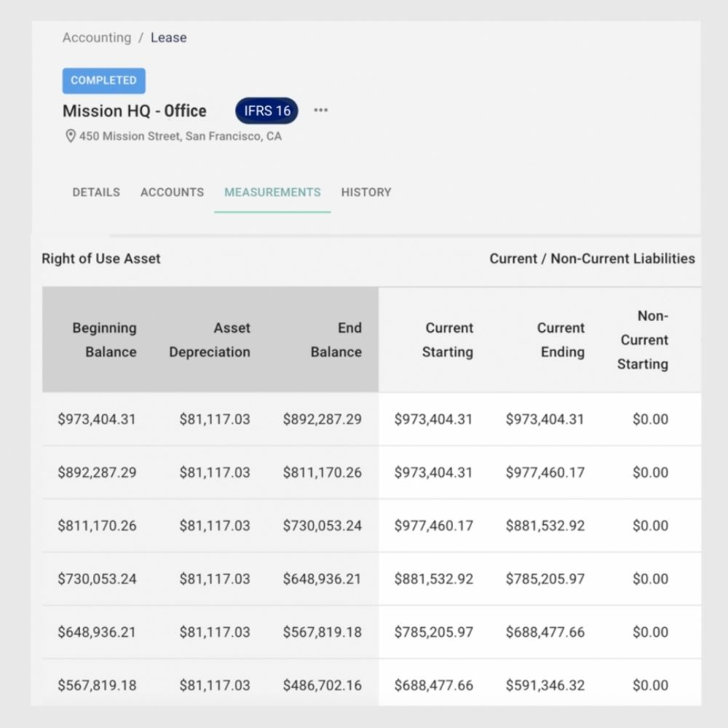
Task: Switch to the DETAILS tab
Action: coord(95,192)
